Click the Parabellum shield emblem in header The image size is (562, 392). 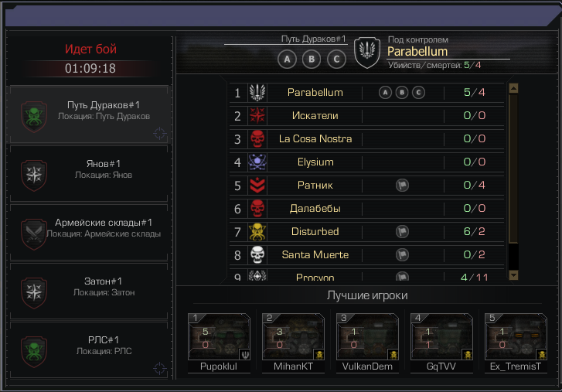pos(367,53)
